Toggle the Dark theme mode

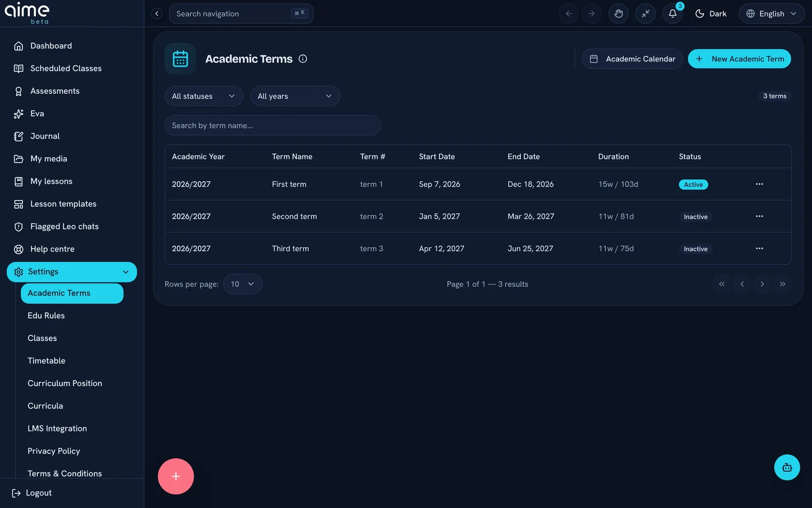(x=710, y=14)
